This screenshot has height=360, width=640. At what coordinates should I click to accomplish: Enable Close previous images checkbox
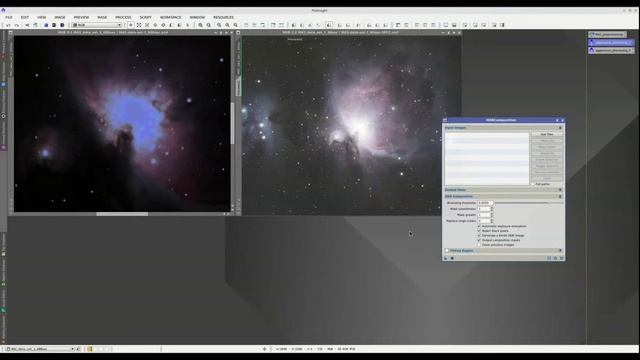coord(479,245)
